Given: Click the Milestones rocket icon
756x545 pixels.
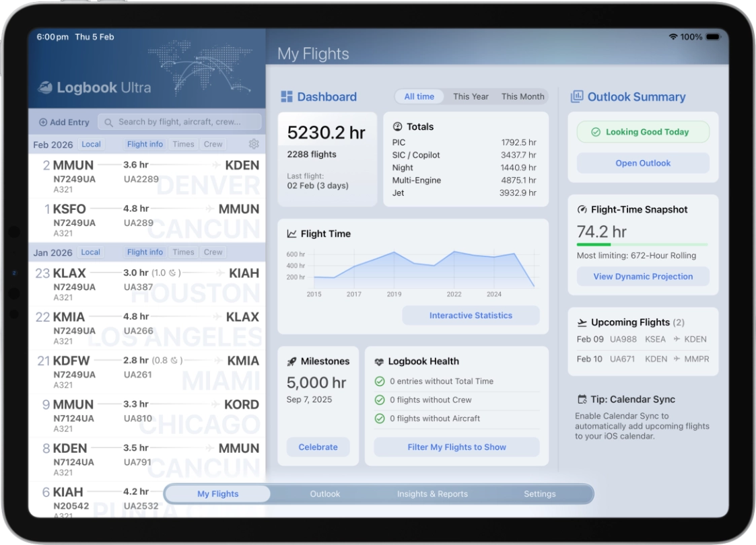Looking at the screenshot, I should pyautogui.click(x=291, y=361).
